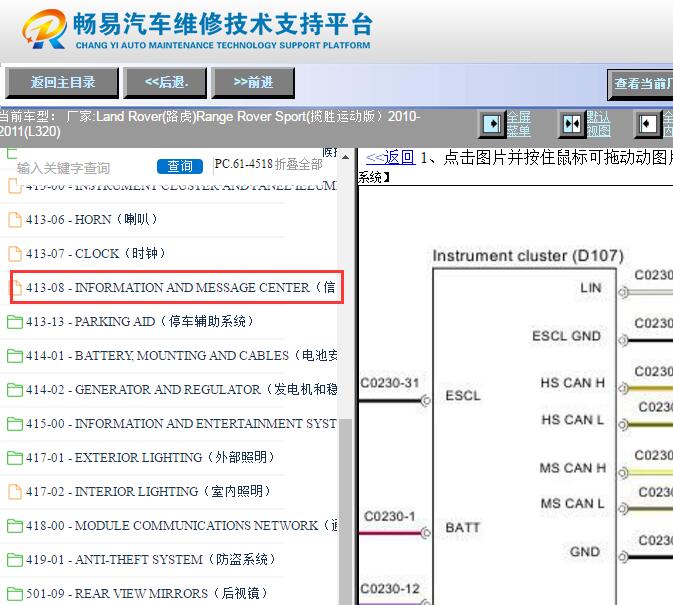Expand 417-01 - EXTERIOR LIGHTING folder
Image resolution: width=673 pixels, height=605 pixels.
tap(150, 457)
